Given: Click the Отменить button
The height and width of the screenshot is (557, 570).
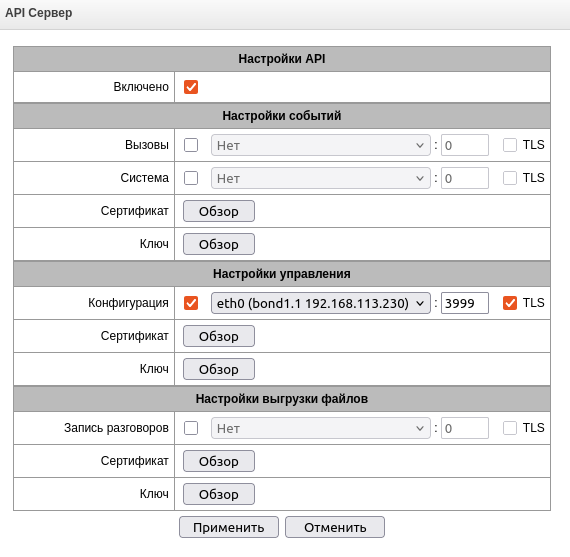Looking at the screenshot, I should coord(335,527).
